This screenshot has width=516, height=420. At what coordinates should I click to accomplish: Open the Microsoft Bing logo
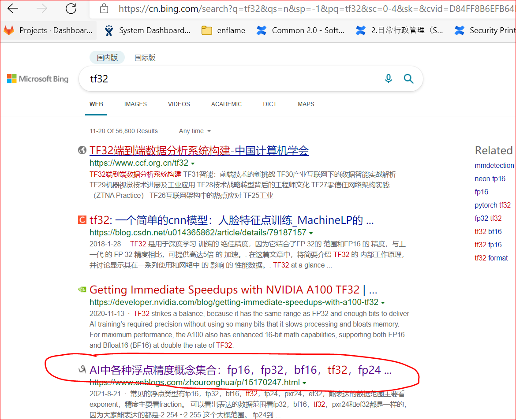pyautogui.click(x=38, y=79)
